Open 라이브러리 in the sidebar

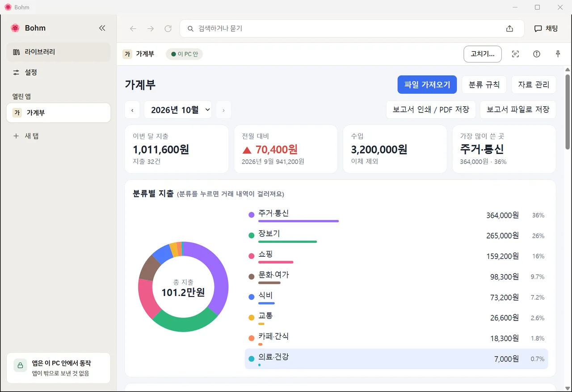point(59,52)
